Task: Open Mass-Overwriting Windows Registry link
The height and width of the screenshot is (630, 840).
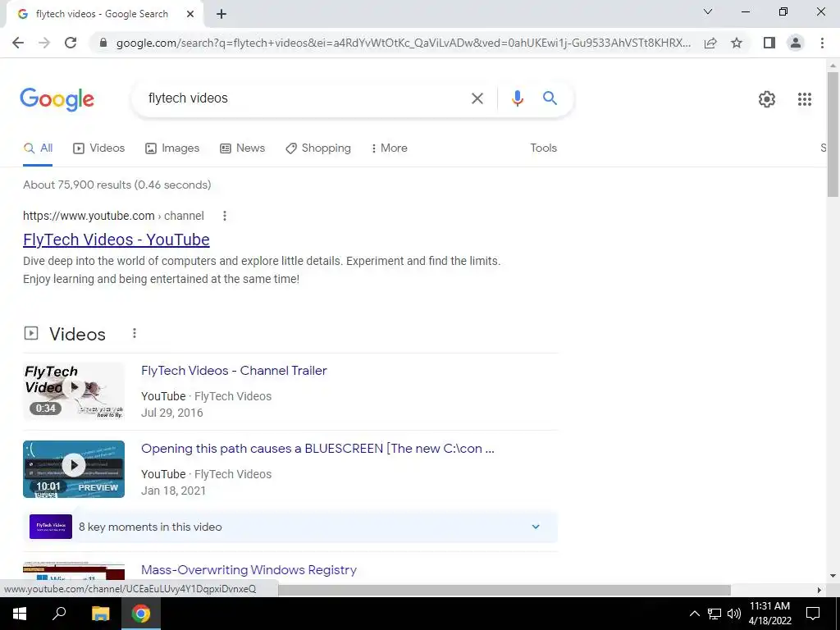Action: pos(249,570)
